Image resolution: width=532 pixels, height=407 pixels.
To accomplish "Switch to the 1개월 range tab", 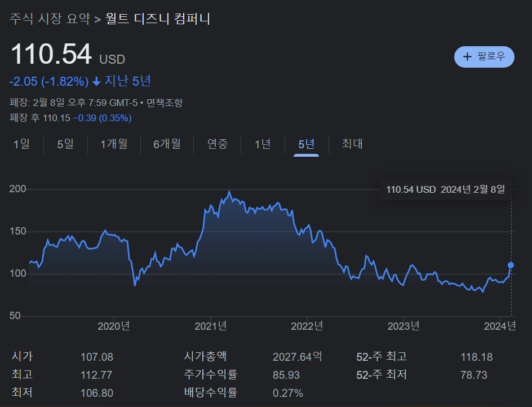I will point(114,144).
